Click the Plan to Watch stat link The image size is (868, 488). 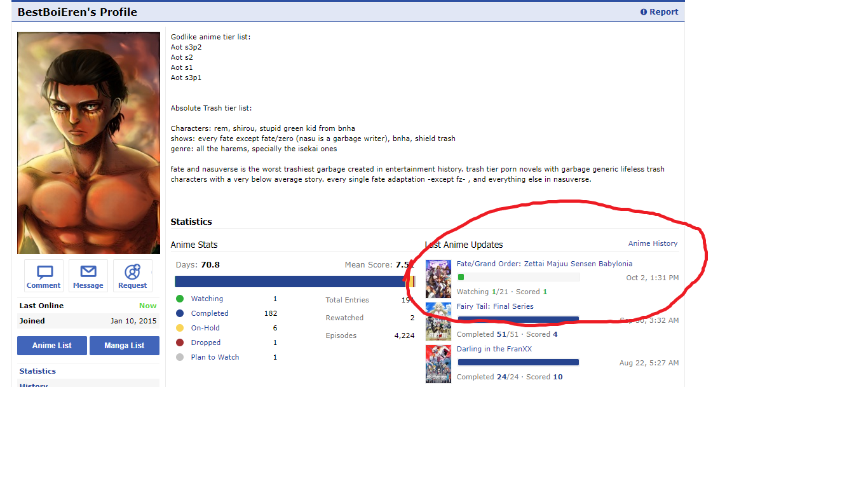[x=215, y=357]
